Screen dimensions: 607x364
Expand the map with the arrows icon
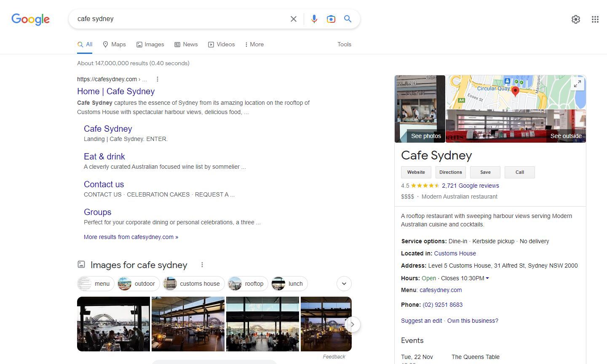tap(578, 84)
